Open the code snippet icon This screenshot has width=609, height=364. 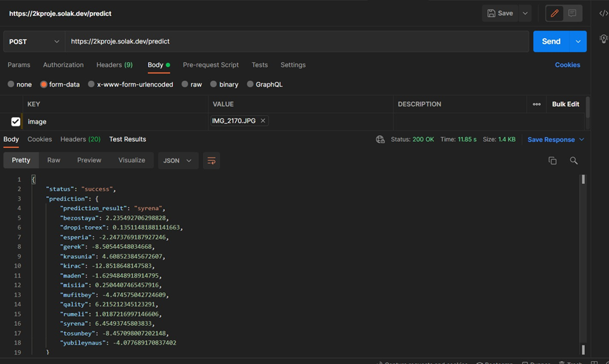point(604,13)
